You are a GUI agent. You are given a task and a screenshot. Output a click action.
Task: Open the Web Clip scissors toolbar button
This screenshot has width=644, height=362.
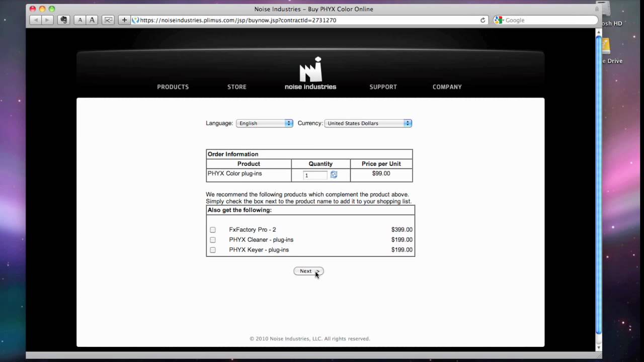pos(108,20)
